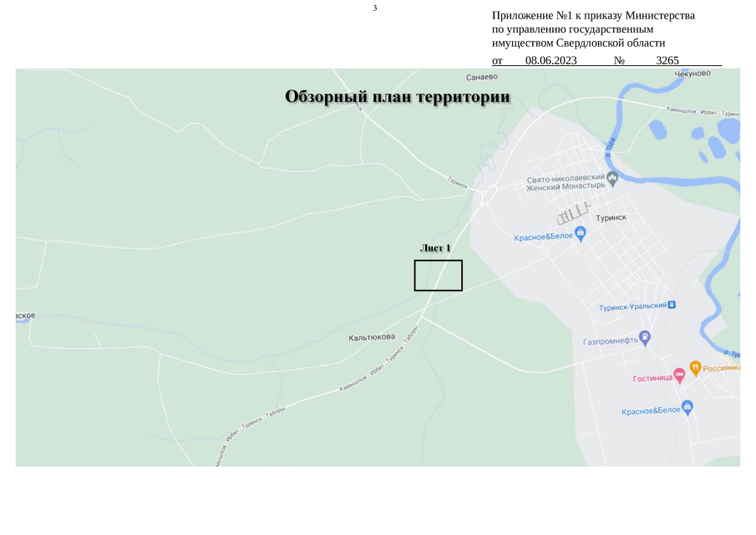The width and height of the screenshot is (756, 535).
Task: Select the Туринск town label
Action: (x=611, y=217)
